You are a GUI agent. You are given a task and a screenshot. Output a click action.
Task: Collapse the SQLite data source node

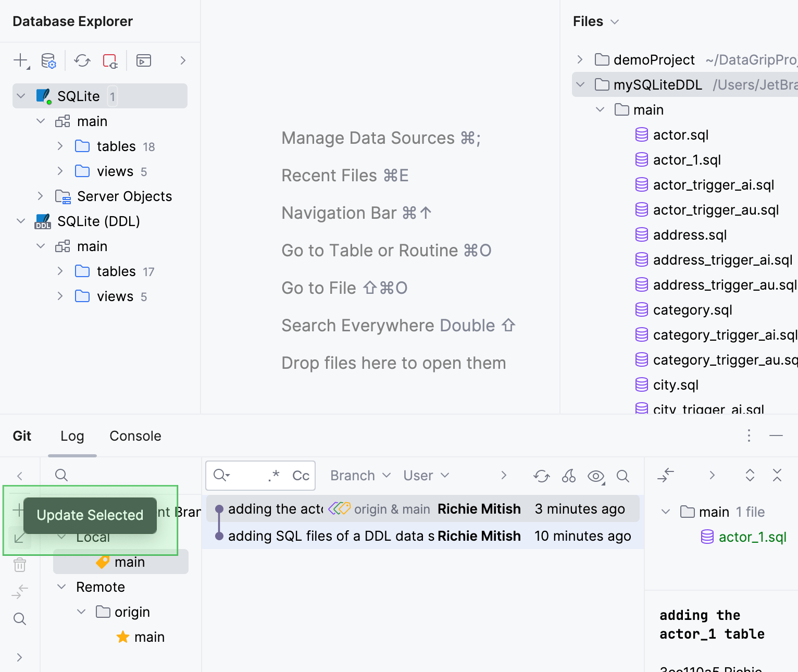coord(20,96)
